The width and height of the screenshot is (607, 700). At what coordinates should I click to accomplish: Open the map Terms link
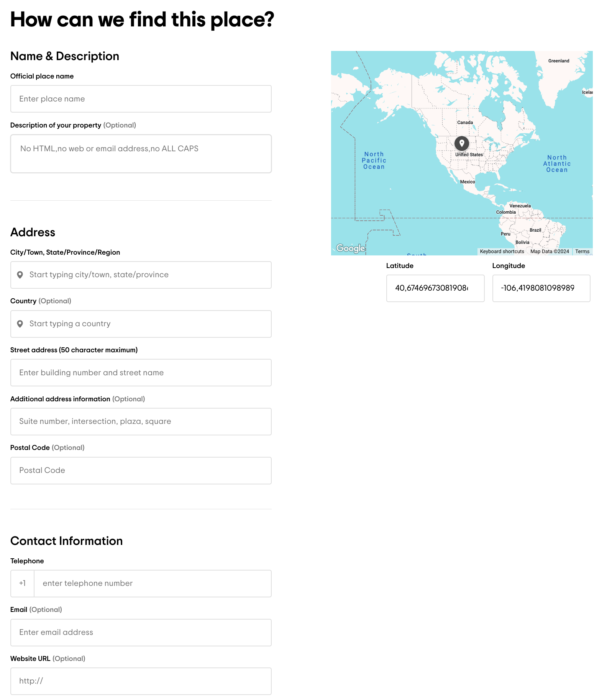[582, 252]
